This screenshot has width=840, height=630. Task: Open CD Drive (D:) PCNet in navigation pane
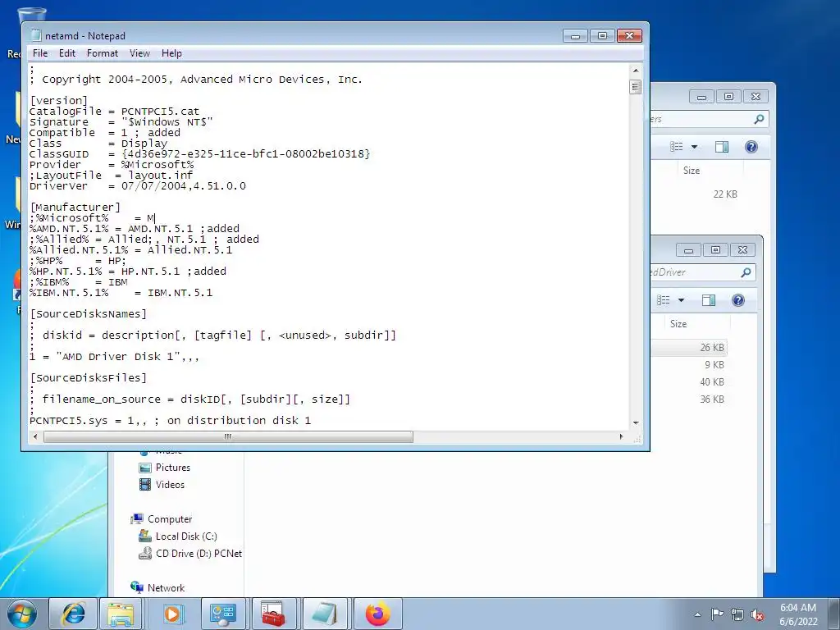click(x=199, y=554)
